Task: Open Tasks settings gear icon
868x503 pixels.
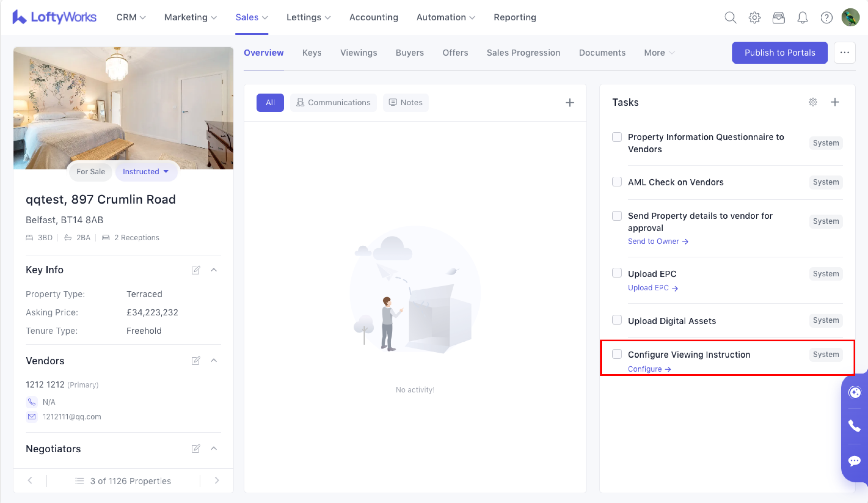Action: point(813,102)
